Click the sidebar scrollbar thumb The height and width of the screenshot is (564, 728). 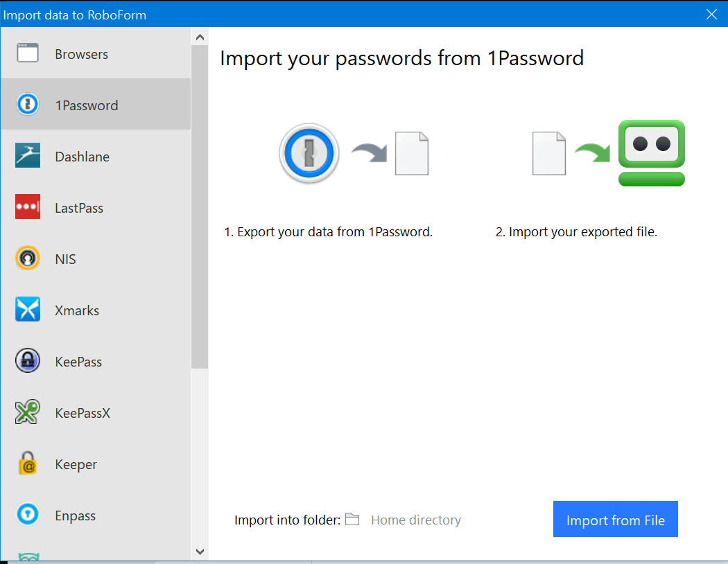(x=200, y=206)
